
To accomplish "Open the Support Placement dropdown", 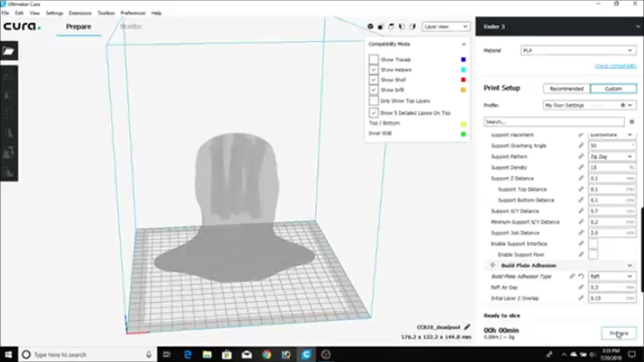I will (x=611, y=134).
